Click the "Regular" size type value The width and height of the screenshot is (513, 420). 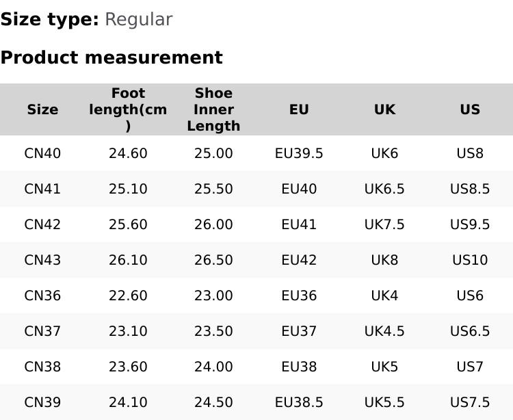[138, 19]
